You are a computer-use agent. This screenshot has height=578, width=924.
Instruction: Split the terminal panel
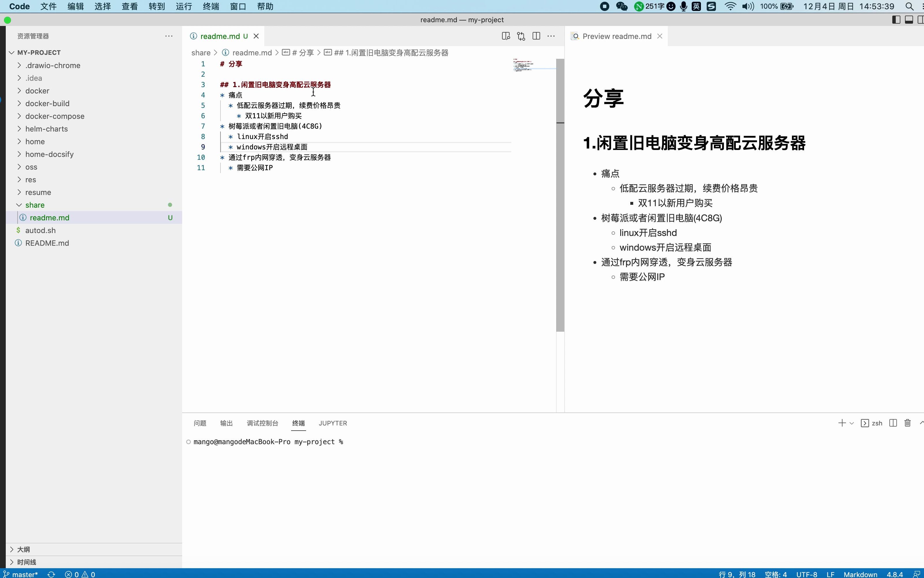click(x=893, y=423)
